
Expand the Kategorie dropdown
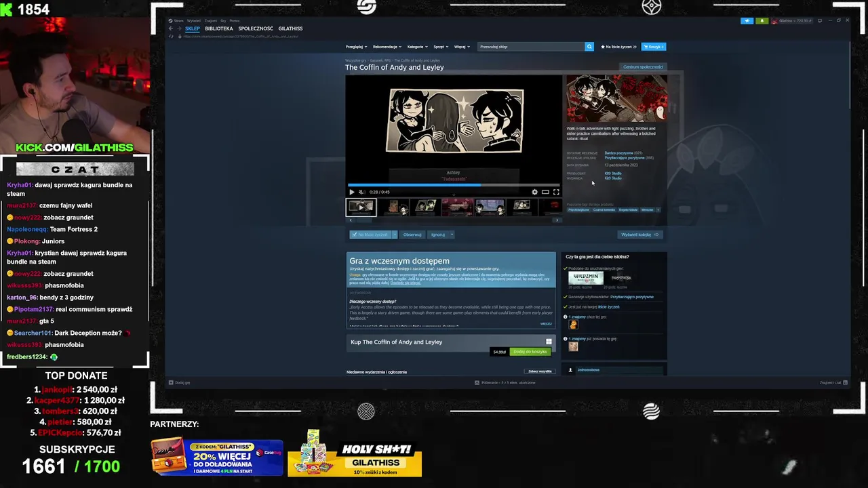tap(417, 47)
